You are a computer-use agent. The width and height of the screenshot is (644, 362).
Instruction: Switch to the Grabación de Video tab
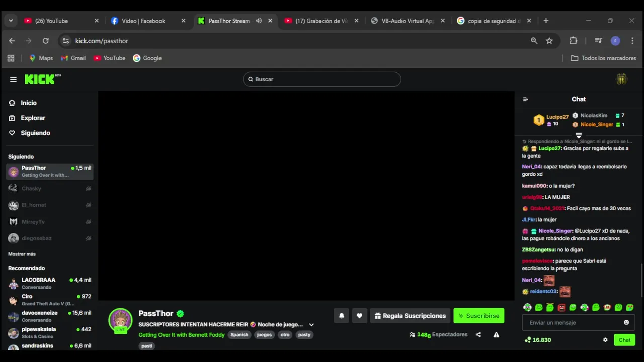point(322,21)
